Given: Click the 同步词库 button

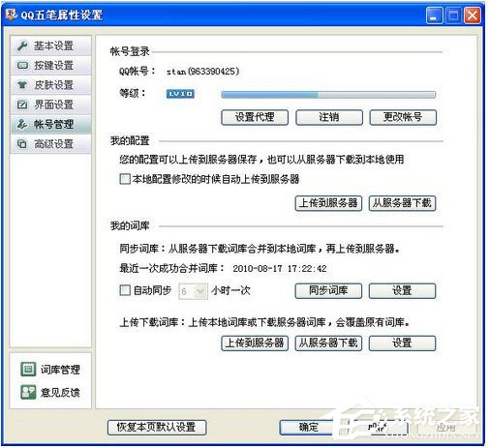Looking at the screenshot, I should point(328,291).
